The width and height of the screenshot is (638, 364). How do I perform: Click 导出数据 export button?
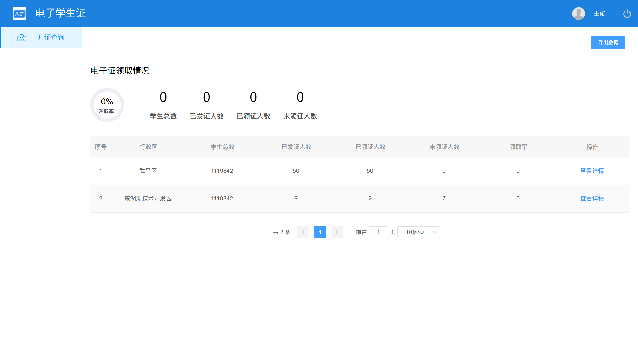pos(608,42)
